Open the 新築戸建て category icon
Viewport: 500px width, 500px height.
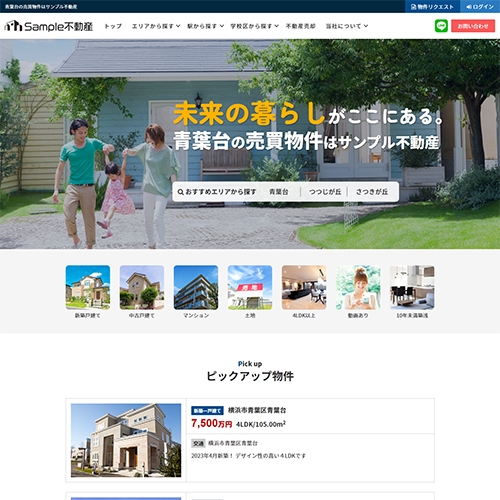click(x=88, y=287)
